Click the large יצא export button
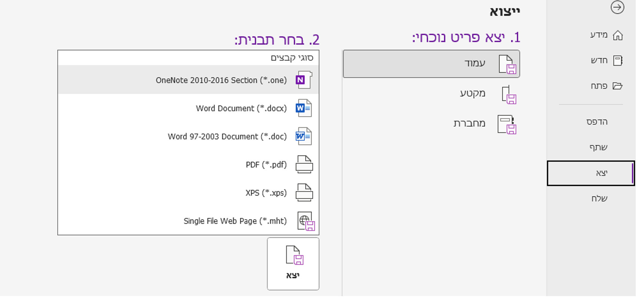The image size is (644, 307). pos(293,264)
